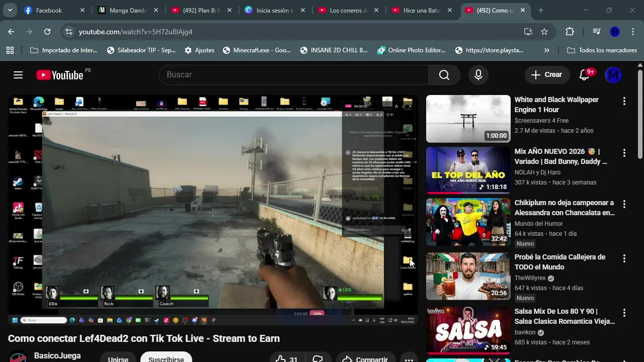Open the Todos los marcadores folder
The image size is (644, 362).
click(x=602, y=50)
